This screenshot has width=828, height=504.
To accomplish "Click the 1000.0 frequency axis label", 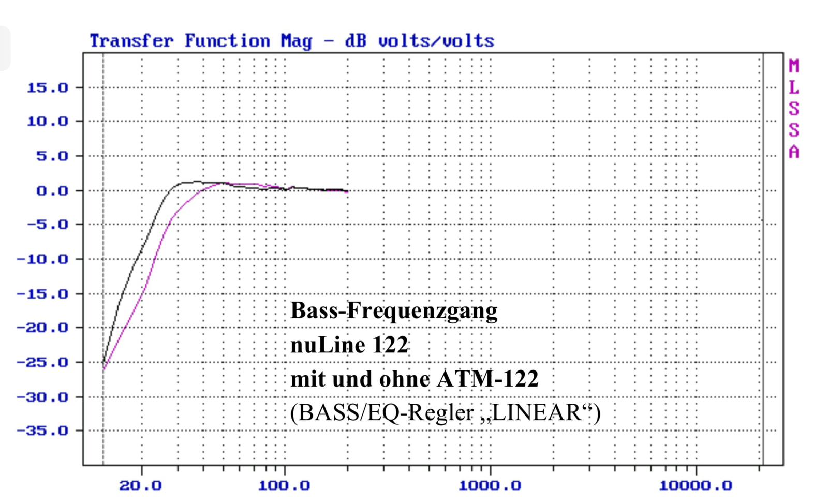I will [490, 485].
